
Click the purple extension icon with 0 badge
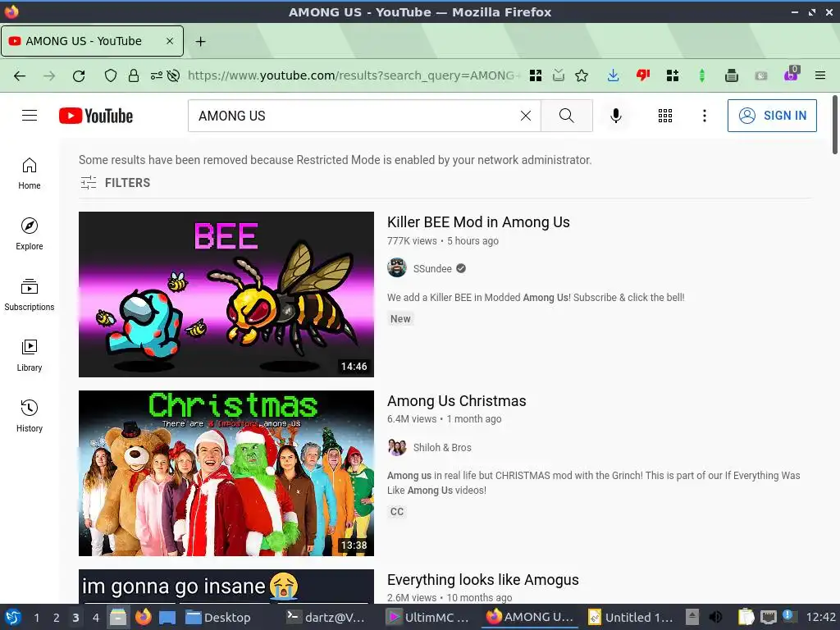792,74
